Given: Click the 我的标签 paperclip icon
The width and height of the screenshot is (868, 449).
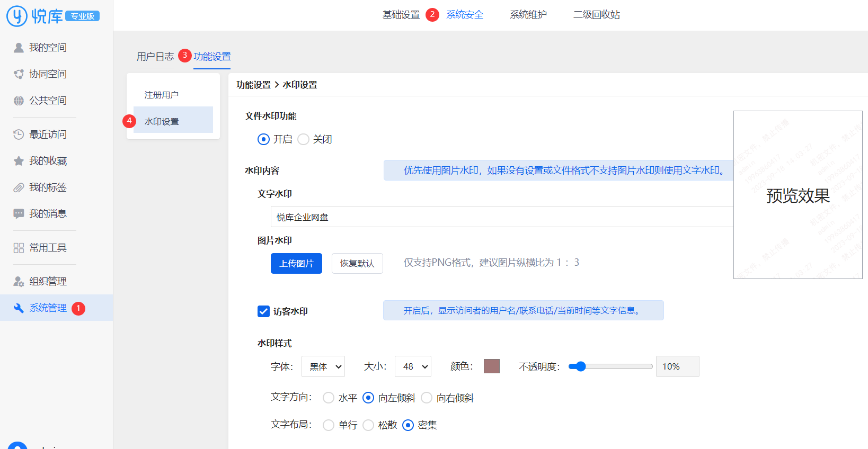Looking at the screenshot, I should click(19, 187).
